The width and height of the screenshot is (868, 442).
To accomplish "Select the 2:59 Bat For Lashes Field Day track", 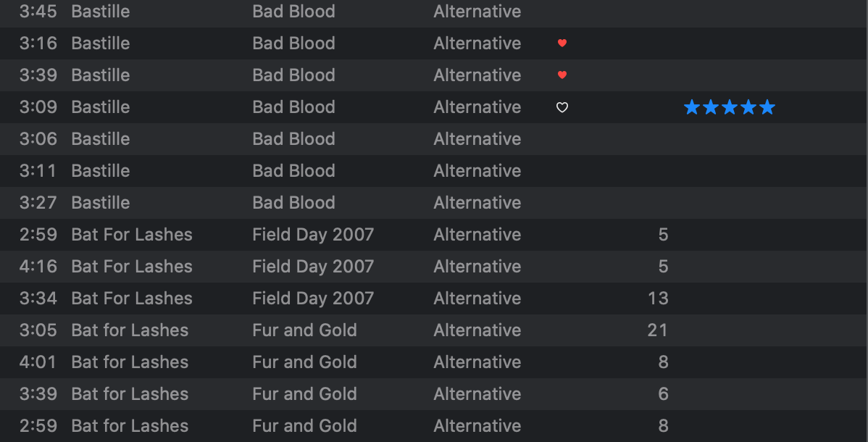I will coord(434,235).
